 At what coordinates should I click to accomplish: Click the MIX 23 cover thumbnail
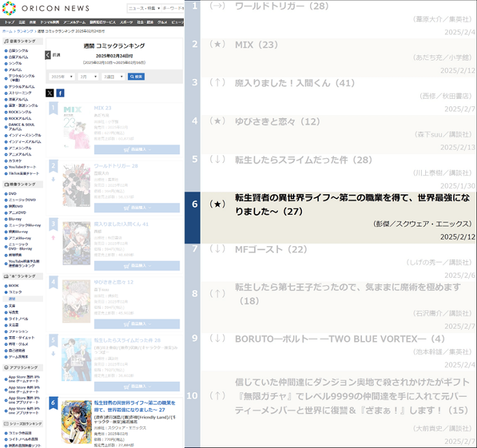(76, 128)
